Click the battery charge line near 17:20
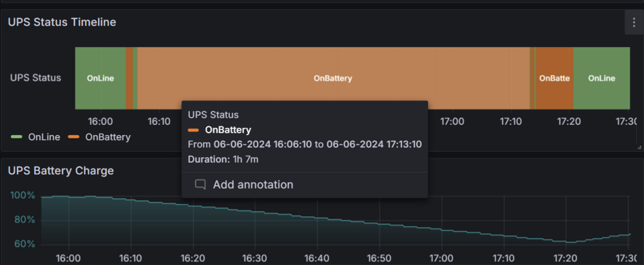The height and width of the screenshot is (265, 644). (566, 242)
